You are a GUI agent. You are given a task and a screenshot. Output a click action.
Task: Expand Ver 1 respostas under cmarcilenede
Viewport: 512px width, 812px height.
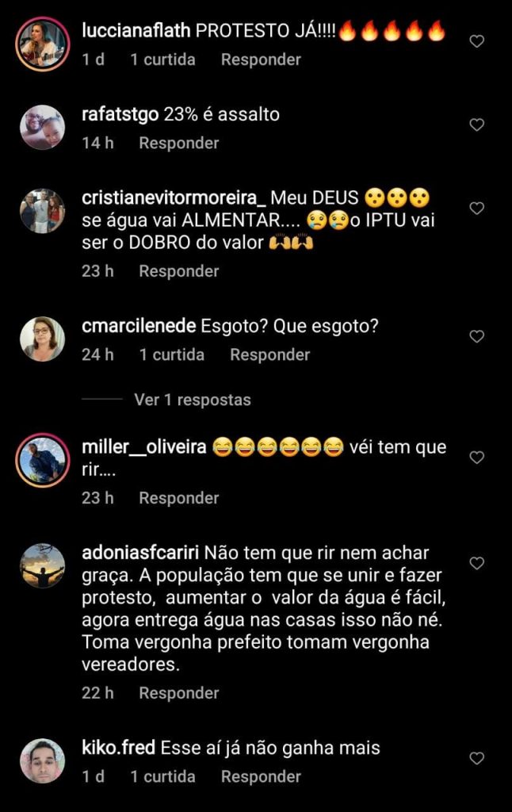click(192, 400)
